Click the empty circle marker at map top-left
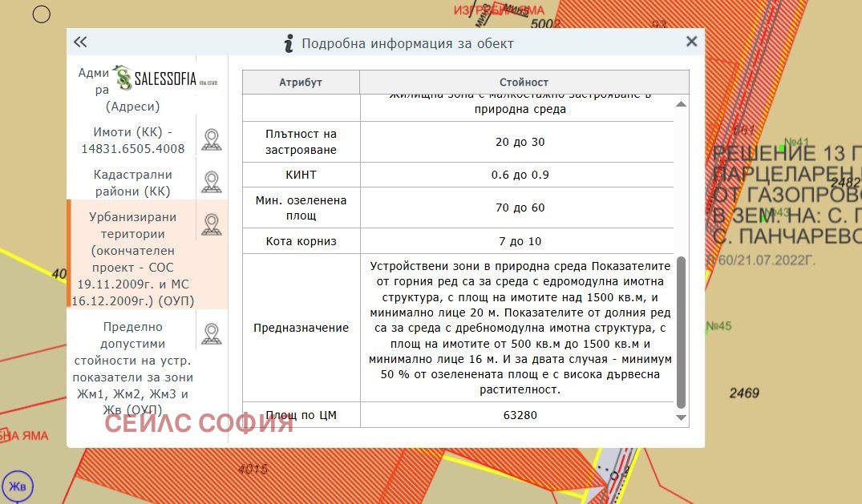Screen dimensions: 862x504 click(41, 14)
